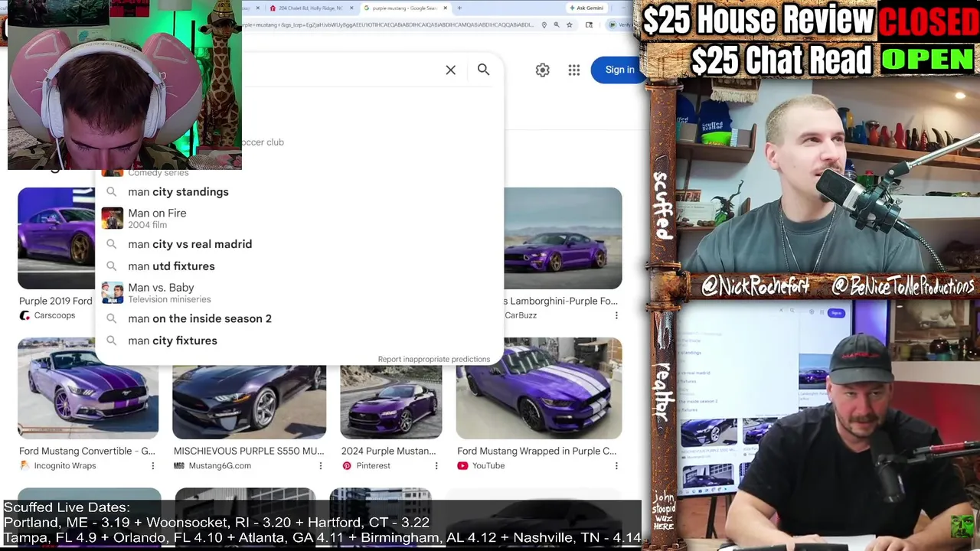Screen dimensions: 980x551
Task: Open the Lamborghini-Purple CarBuzz image
Action: 563,238
